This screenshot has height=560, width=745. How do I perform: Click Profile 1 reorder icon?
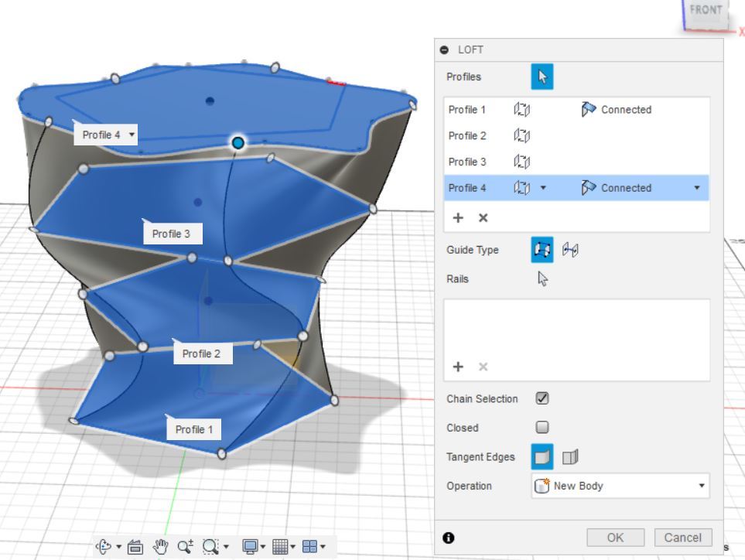521,109
